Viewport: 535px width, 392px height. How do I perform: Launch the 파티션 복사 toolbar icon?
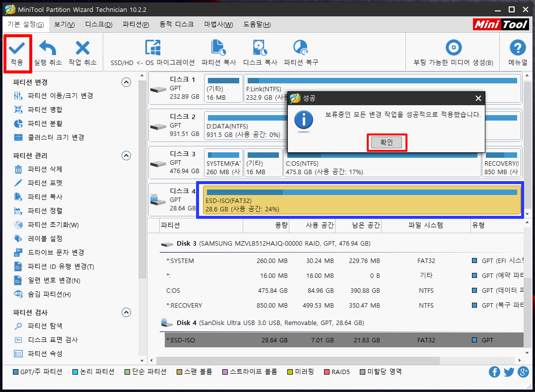(x=218, y=48)
